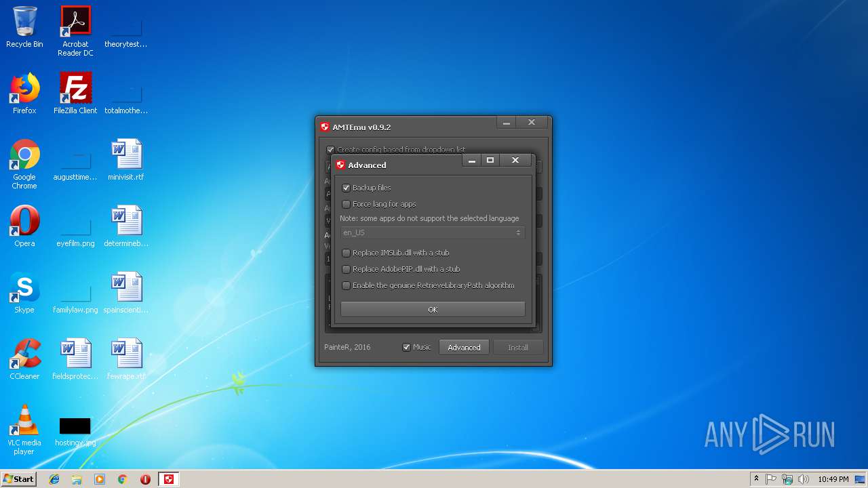
Task: Select the spainscienti... document icon
Action: tap(126, 293)
